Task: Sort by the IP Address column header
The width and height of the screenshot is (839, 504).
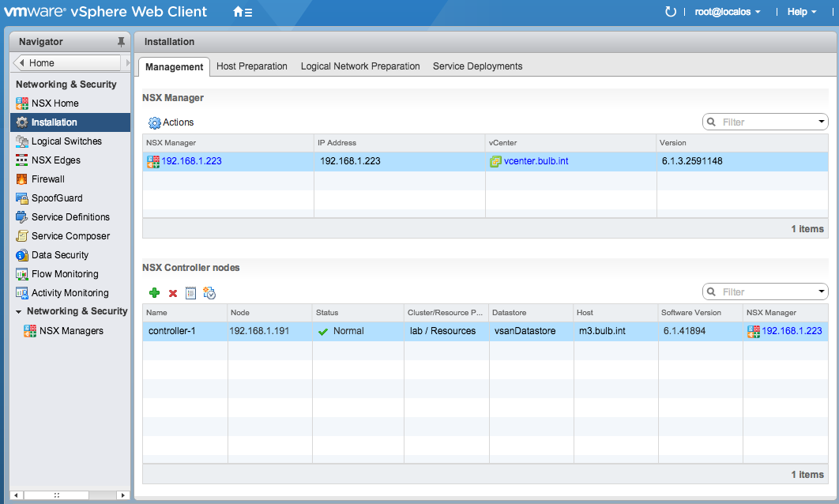Action: (399, 143)
